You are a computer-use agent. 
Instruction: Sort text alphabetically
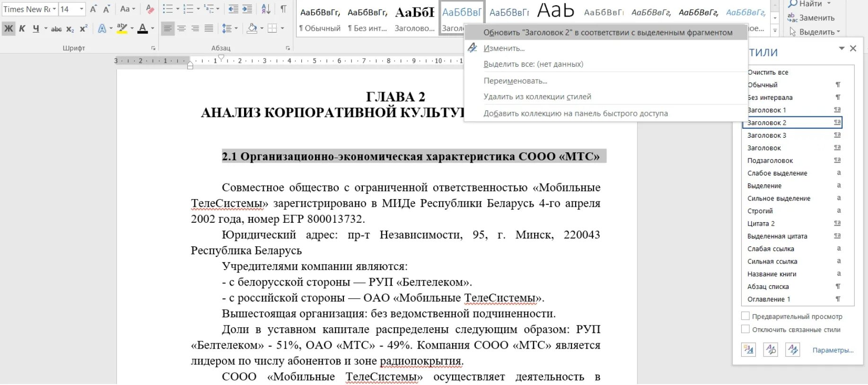coord(266,9)
